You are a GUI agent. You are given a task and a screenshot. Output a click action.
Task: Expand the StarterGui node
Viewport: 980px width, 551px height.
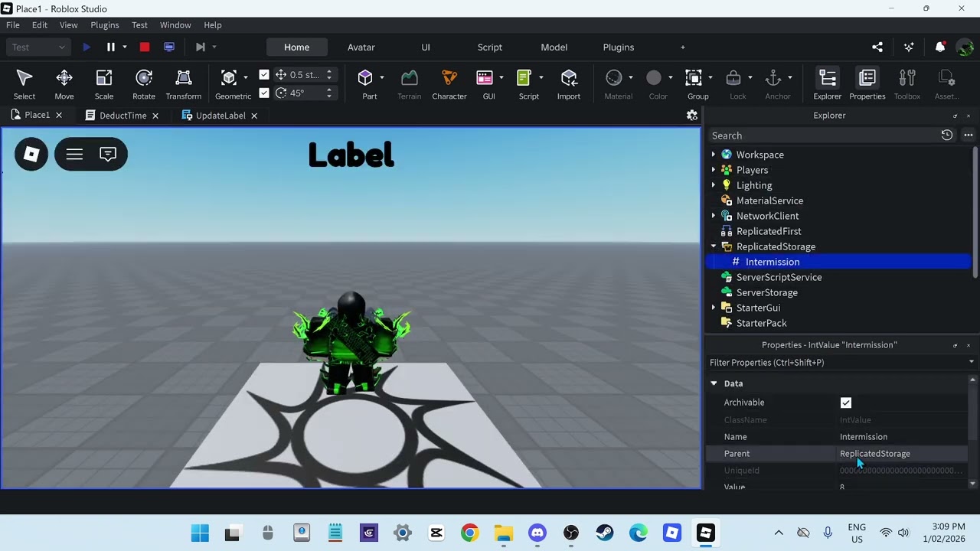[x=714, y=308]
